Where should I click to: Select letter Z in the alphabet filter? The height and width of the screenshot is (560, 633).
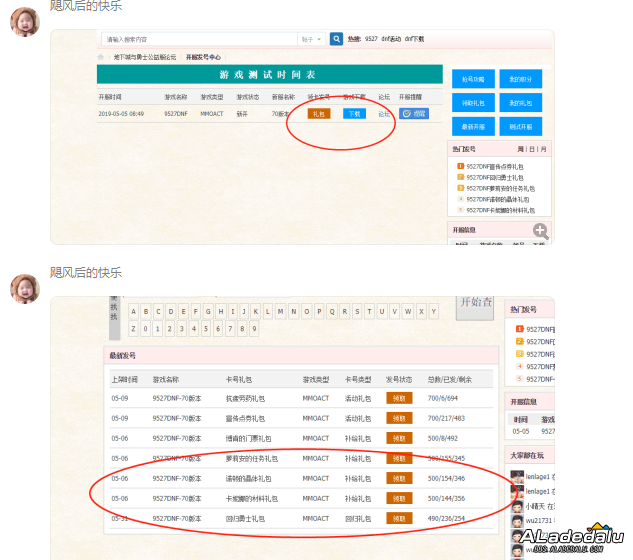point(134,329)
